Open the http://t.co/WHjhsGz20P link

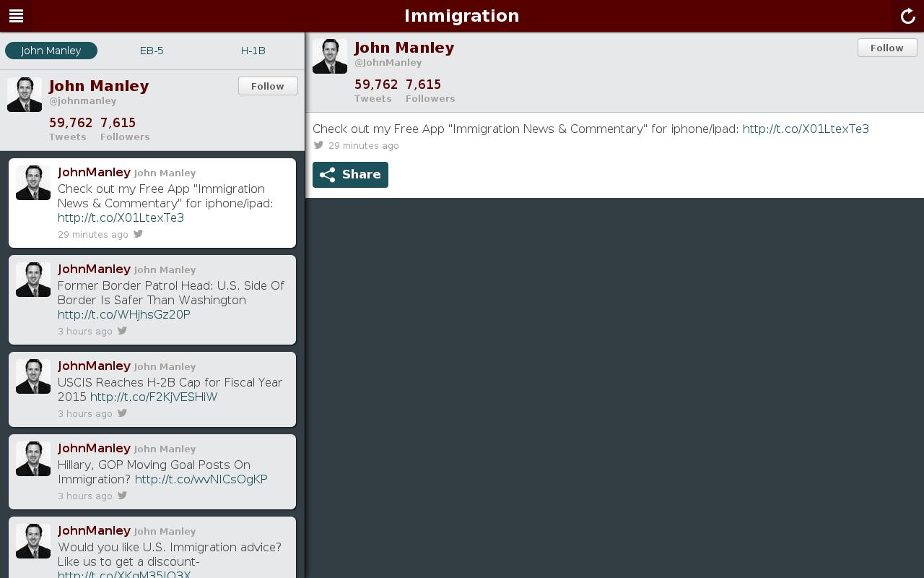123,314
